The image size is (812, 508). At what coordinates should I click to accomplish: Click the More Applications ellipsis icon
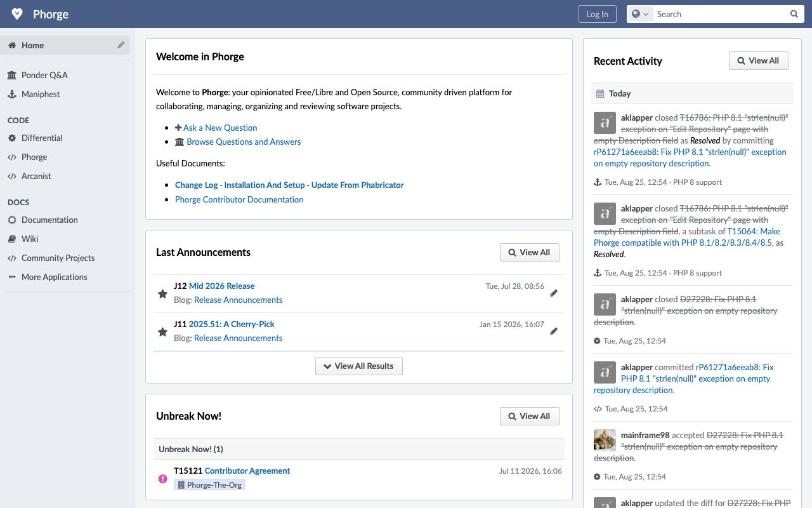[12, 277]
